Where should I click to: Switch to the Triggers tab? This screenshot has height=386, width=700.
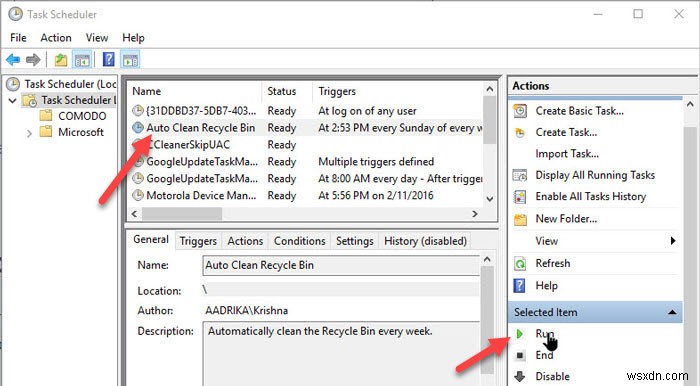coord(198,241)
